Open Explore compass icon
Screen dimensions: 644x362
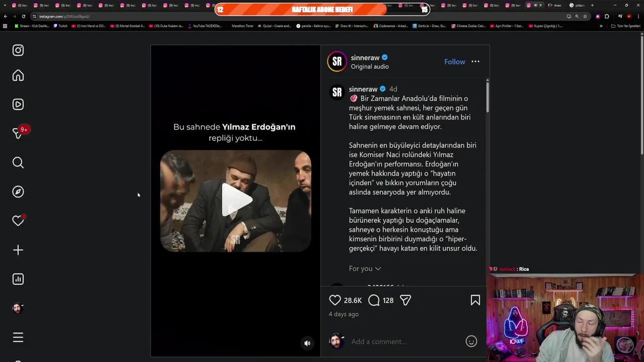point(18,192)
